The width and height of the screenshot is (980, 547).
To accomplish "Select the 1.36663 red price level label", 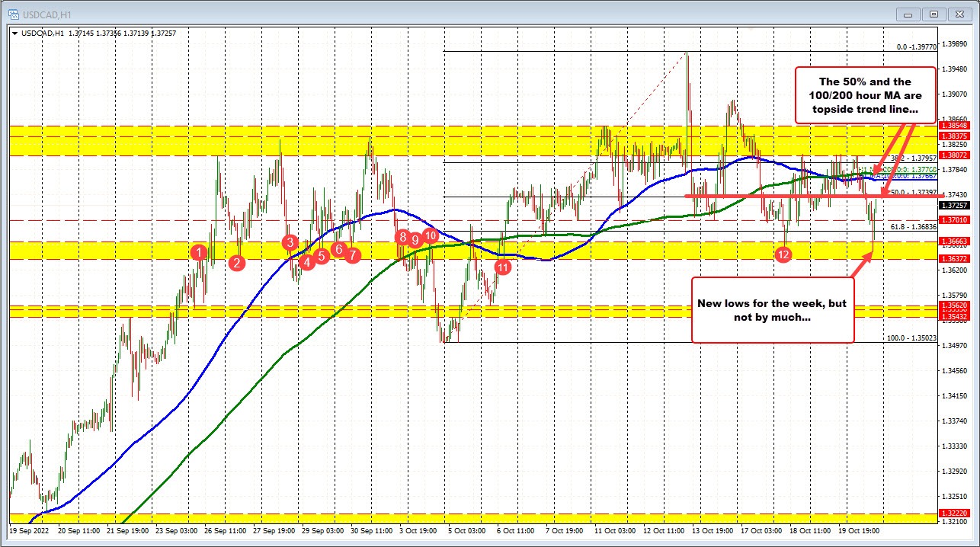I will (x=956, y=241).
